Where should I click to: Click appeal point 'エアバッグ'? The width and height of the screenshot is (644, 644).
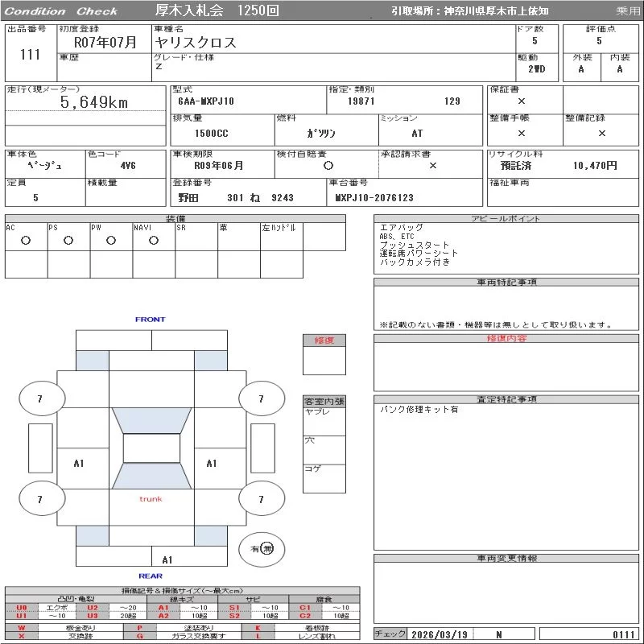[401, 228]
